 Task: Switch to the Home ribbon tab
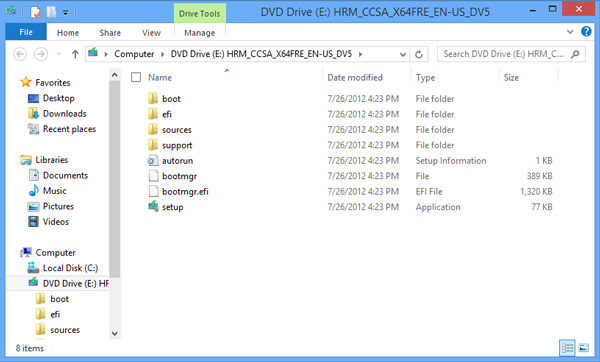[x=68, y=33]
